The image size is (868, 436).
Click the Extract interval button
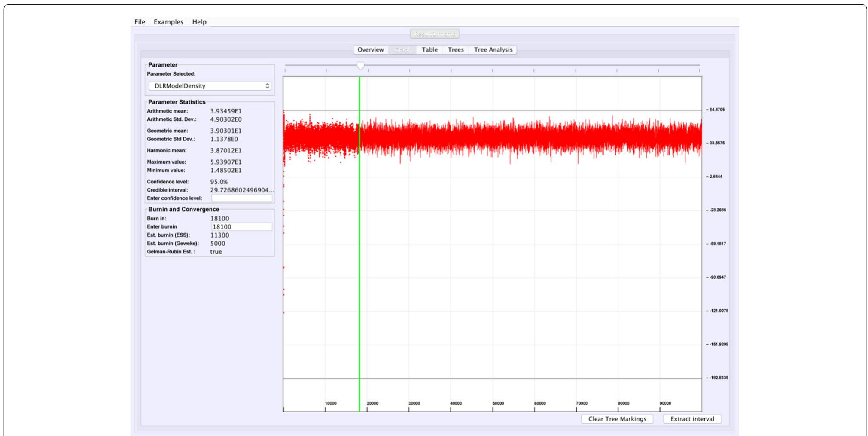[691, 418]
